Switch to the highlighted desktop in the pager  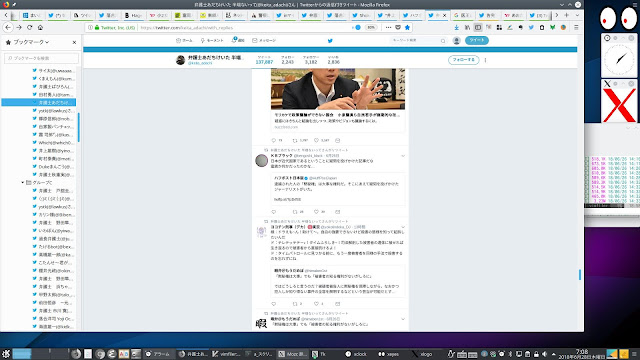(22, 354)
